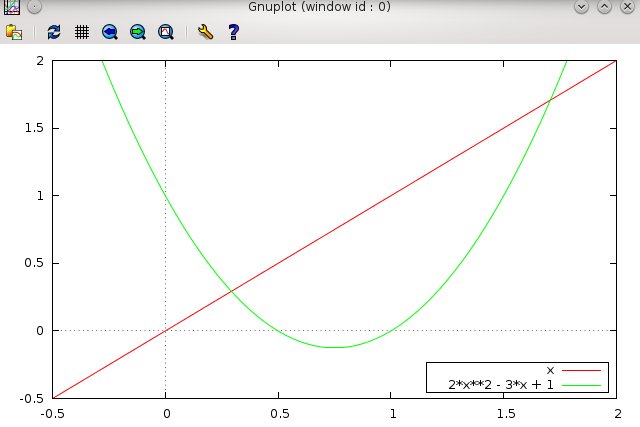Autoscale the plot axes
The width and height of the screenshot is (640, 427).
[x=165, y=32]
